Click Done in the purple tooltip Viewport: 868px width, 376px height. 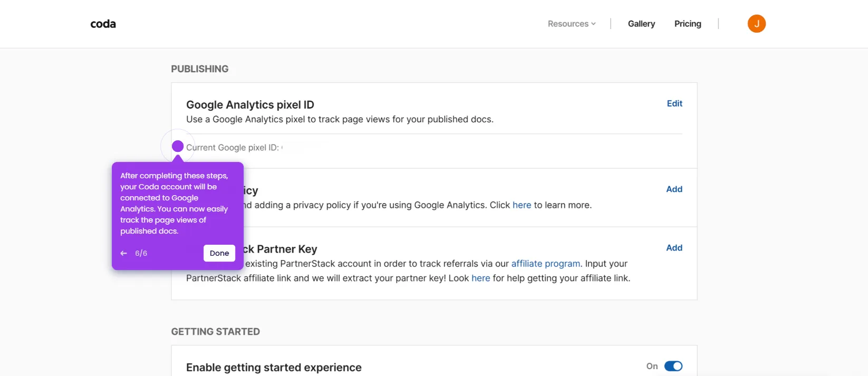219,253
